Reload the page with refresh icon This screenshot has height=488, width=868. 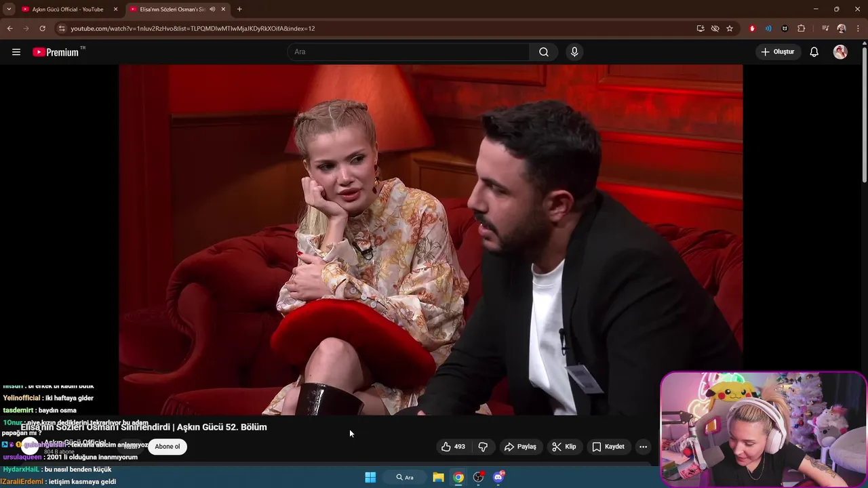(x=42, y=28)
